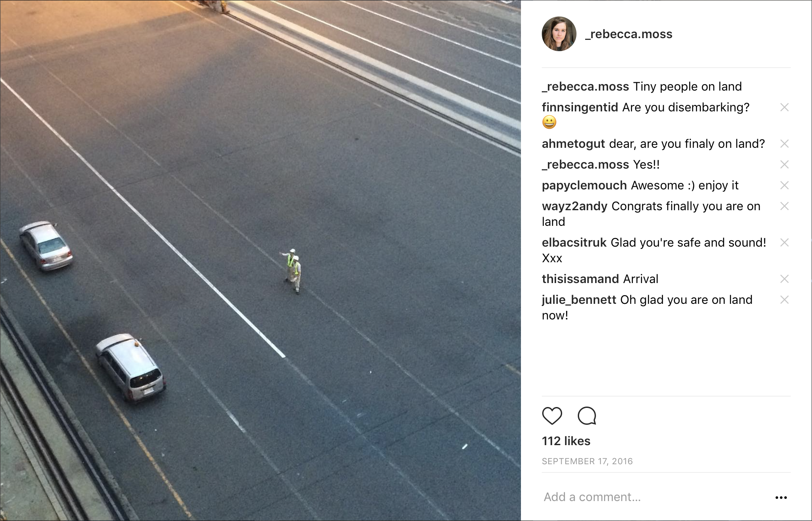Click the road photo with two workers
This screenshot has height=521, width=812.
[x=260, y=260]
